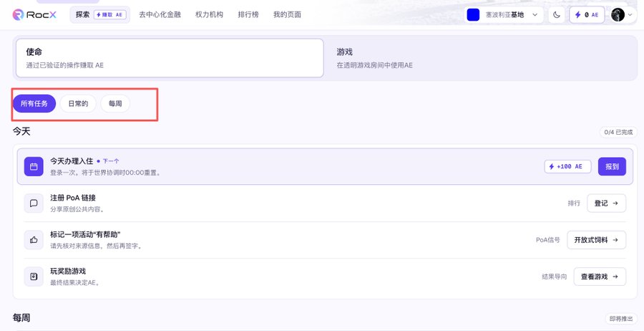
Task: Expand the chevron beside avatar
Action: click(x=630, y=15)
